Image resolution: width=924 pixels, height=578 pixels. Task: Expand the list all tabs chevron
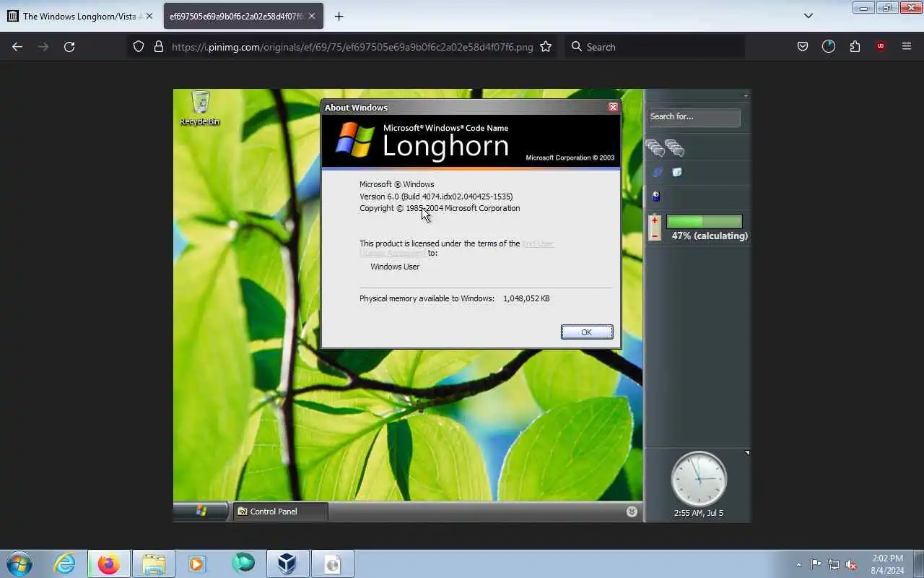click(808, 16)
